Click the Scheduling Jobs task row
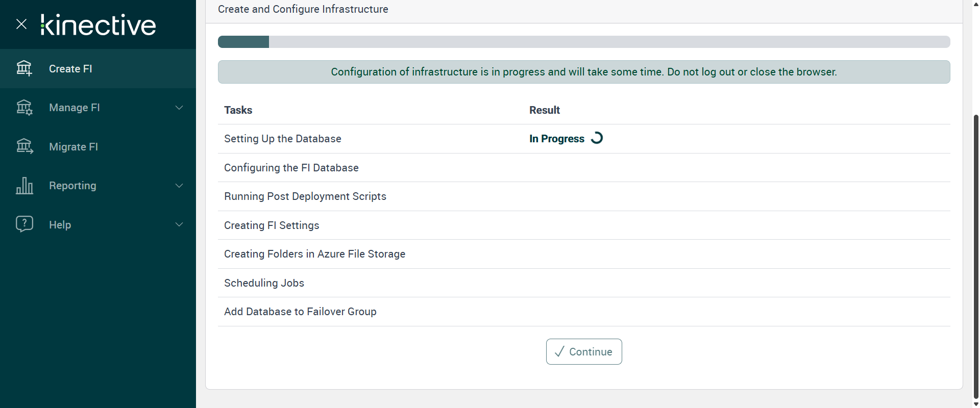Viewport: 980px width, 408px height. tap(264, 283)
